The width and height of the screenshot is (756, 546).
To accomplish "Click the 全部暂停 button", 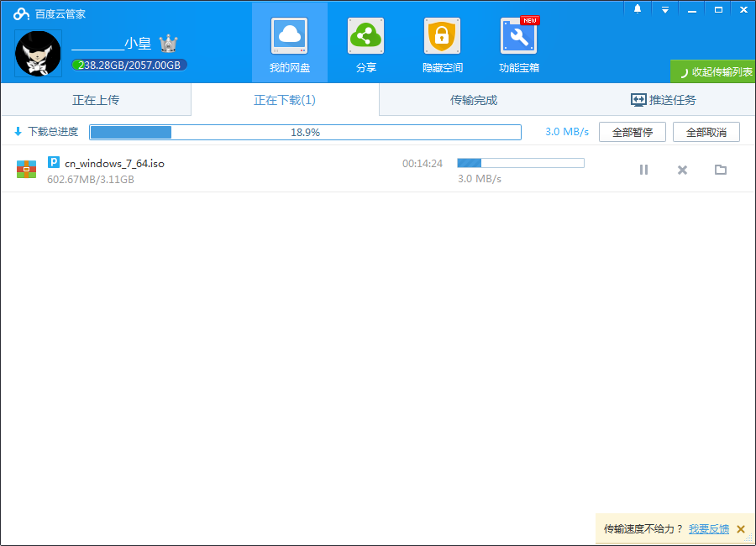I will coord(632,132).
